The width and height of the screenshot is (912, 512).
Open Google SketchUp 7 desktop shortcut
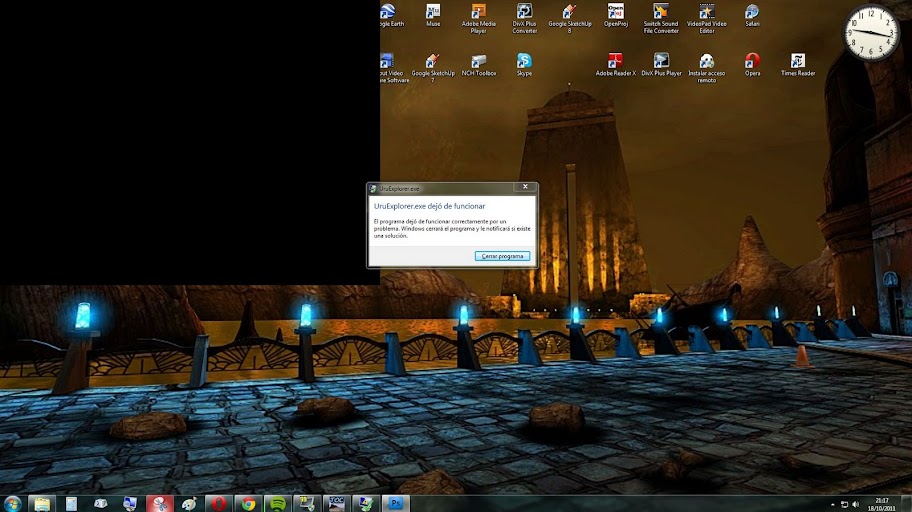click(x=433, y=68)
